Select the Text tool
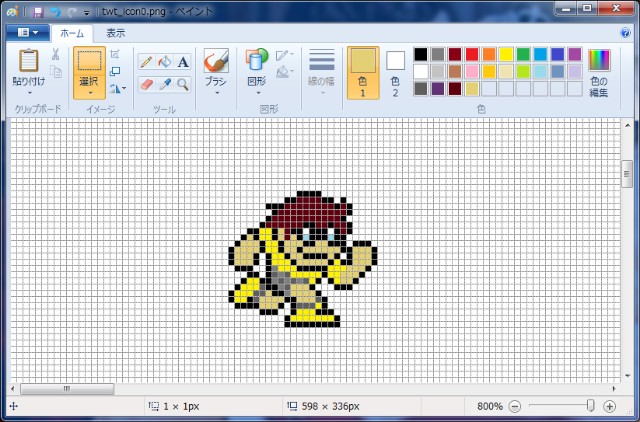The height and width of the screenshot is (422, 640). pos(183,62)
